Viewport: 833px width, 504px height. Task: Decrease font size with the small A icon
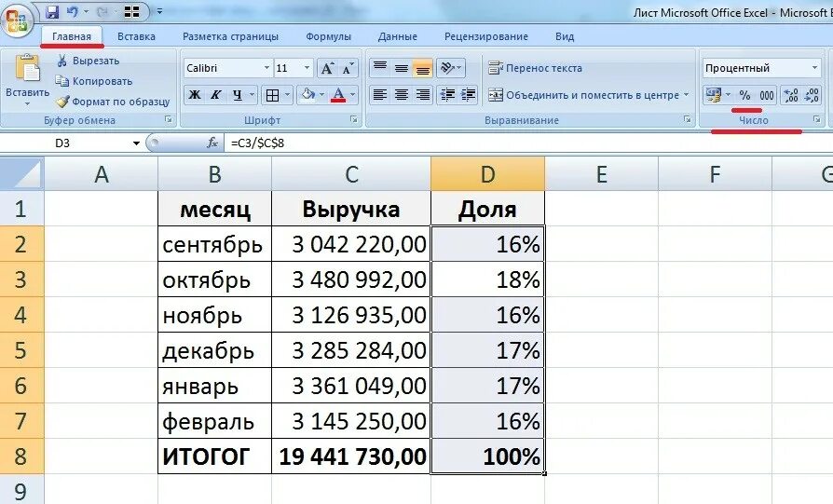click(x=348, y=68)
